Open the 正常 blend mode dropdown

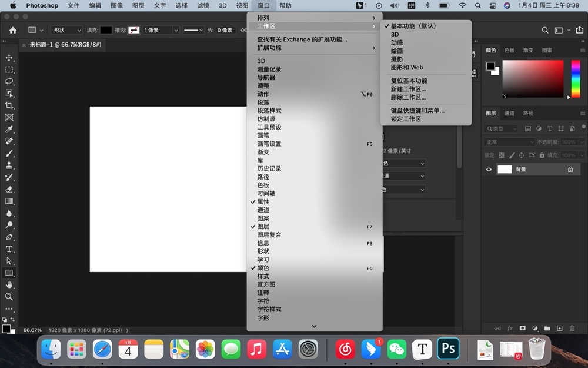click(x=509, y=141)
